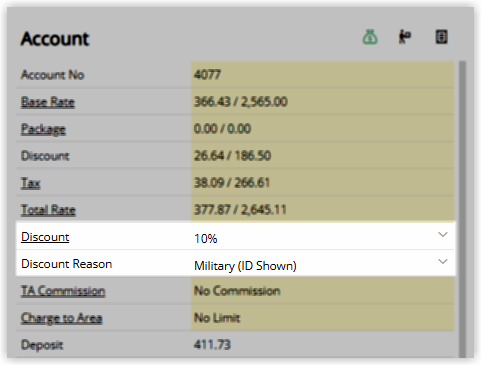
Task: Click the vertical scrollbar of Account panel
Action: coord(462,209)
